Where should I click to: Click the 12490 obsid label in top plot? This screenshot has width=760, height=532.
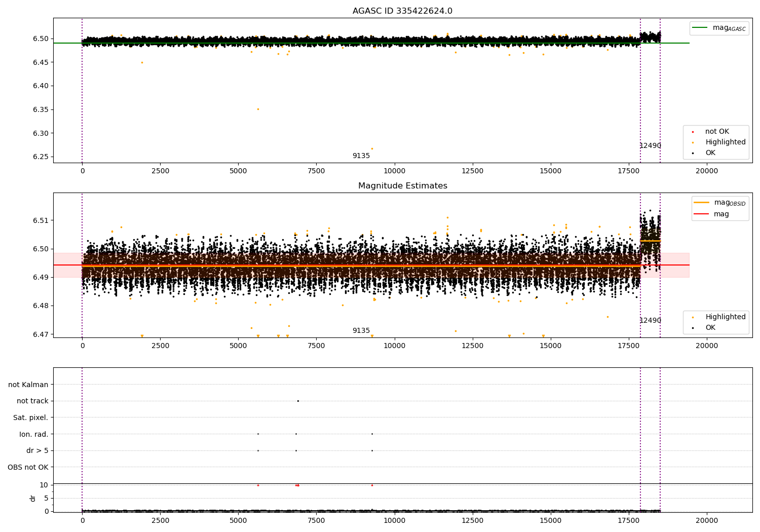coord(650,146)
